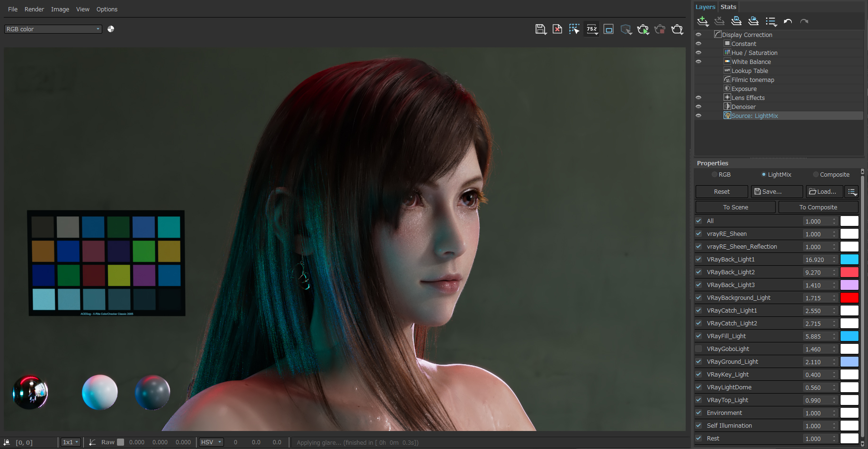The image size is (868, 449).
Task: Open the Image menu
Action: tap(60, 9)
